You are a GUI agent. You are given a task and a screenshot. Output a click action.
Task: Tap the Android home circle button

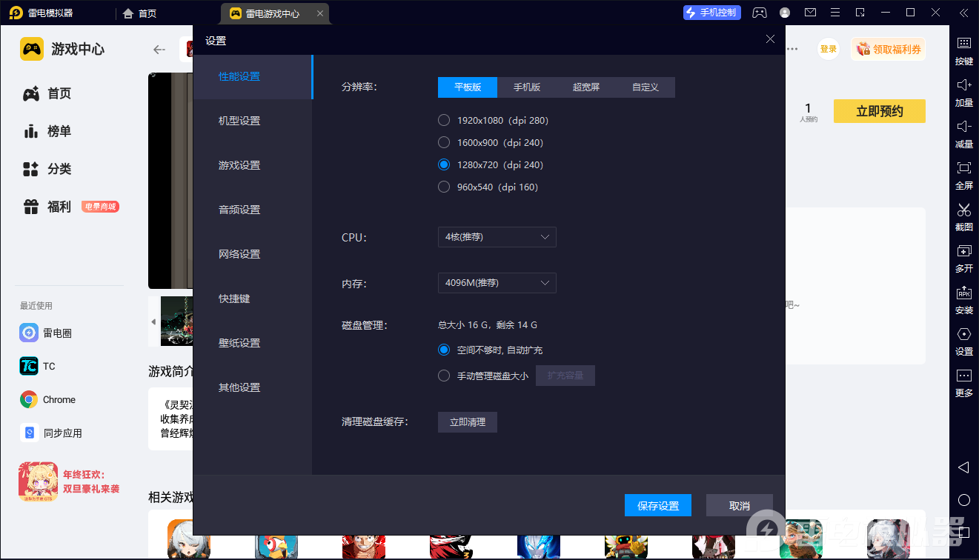pyautogui.click(x=963, y=500)
